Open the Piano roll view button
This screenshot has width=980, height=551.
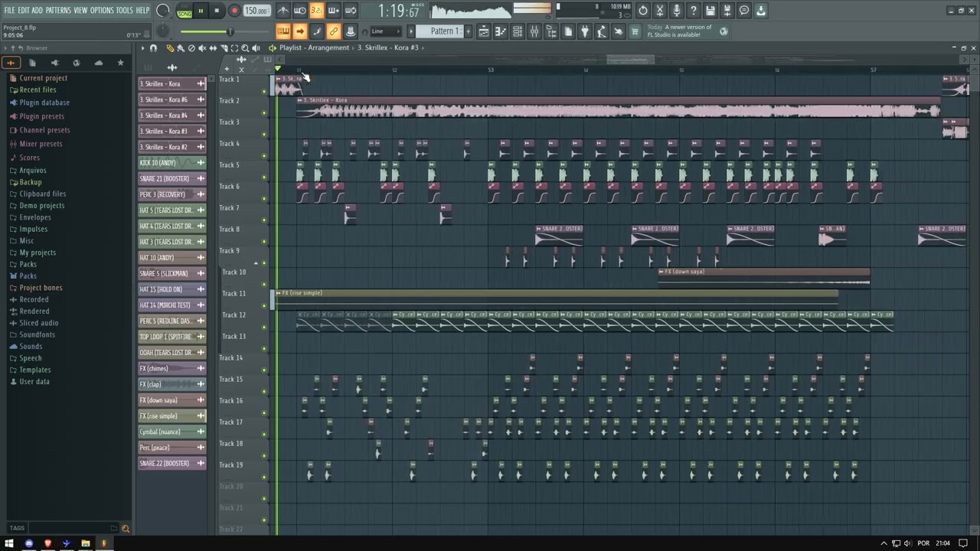click(x=501, y=31)
